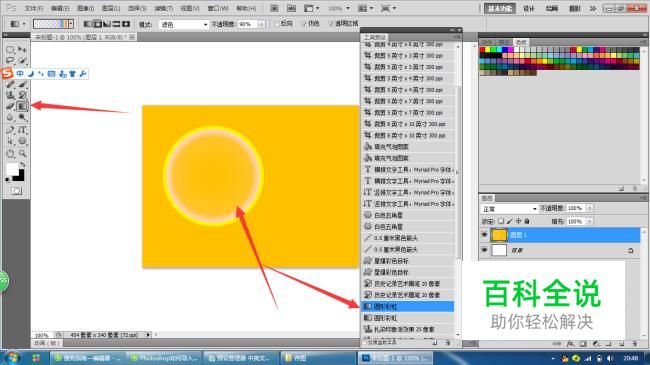Image resolution: width=650 pixels, height=365 pixels.
Task: Select the History Brush tool
Action: coord(22,95)
